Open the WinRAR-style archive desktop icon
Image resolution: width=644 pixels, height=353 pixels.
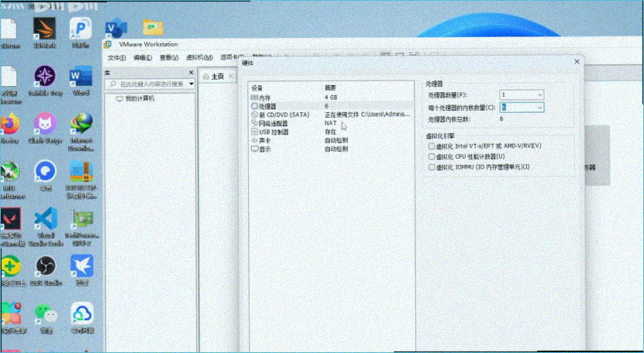(81, 172)
